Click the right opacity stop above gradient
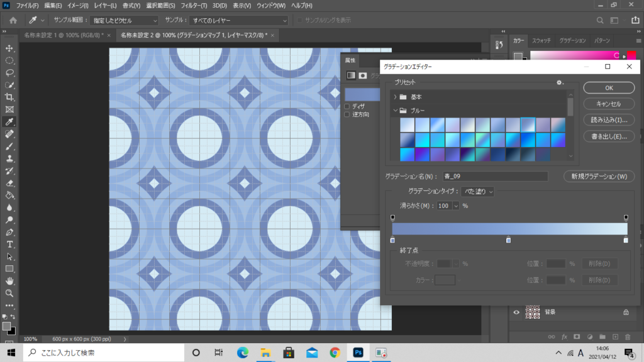The width and height of the screenshot is (644, 362). tap(626, 217)
